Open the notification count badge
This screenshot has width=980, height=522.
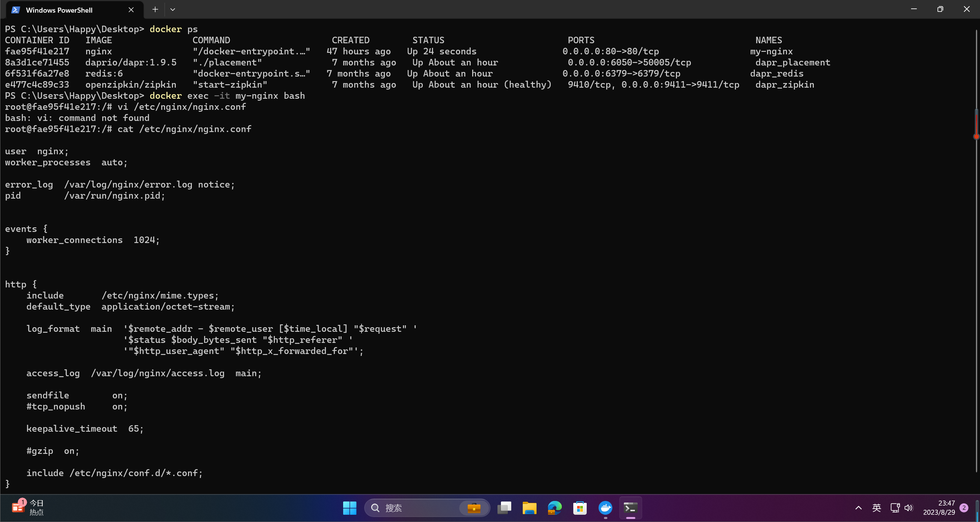tap(964, 508)
